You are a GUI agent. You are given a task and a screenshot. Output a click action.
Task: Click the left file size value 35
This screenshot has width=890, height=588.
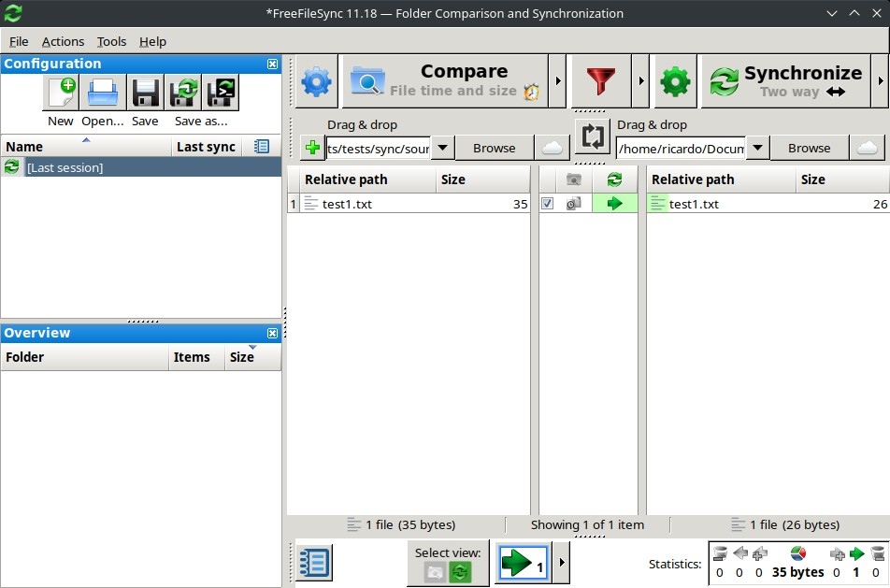[x=521, y=205]
